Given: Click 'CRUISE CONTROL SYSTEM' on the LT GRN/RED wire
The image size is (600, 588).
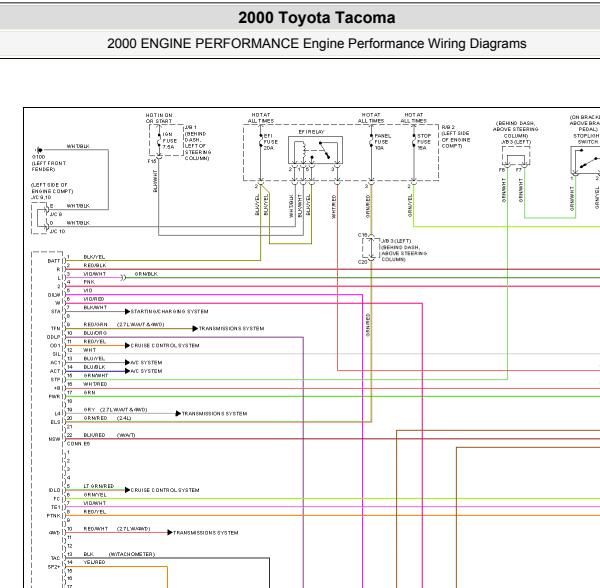Looking at the screenshot, I should (165, 490).
